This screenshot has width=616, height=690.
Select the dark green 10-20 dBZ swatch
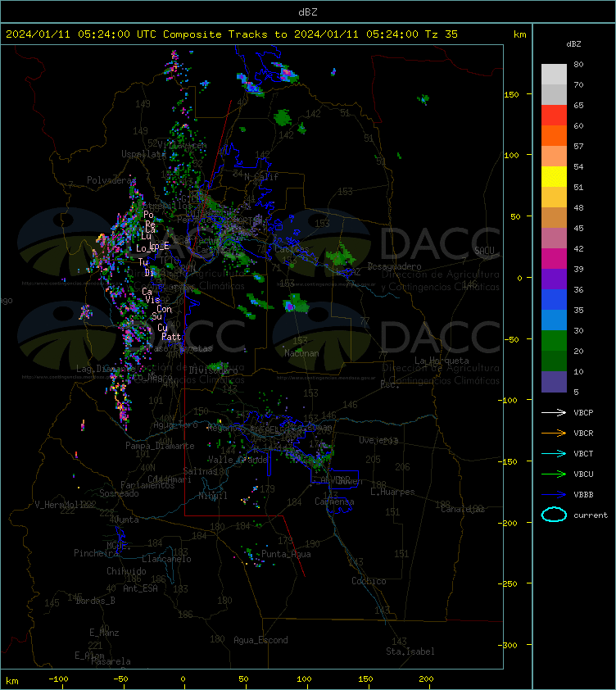coord(554,361)
